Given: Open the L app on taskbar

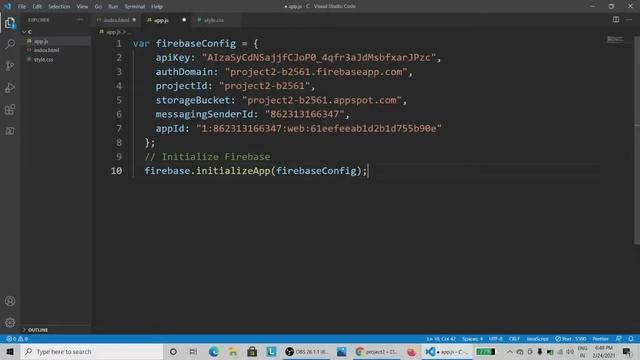Looking at the screenshot, I should coord(271,351).
